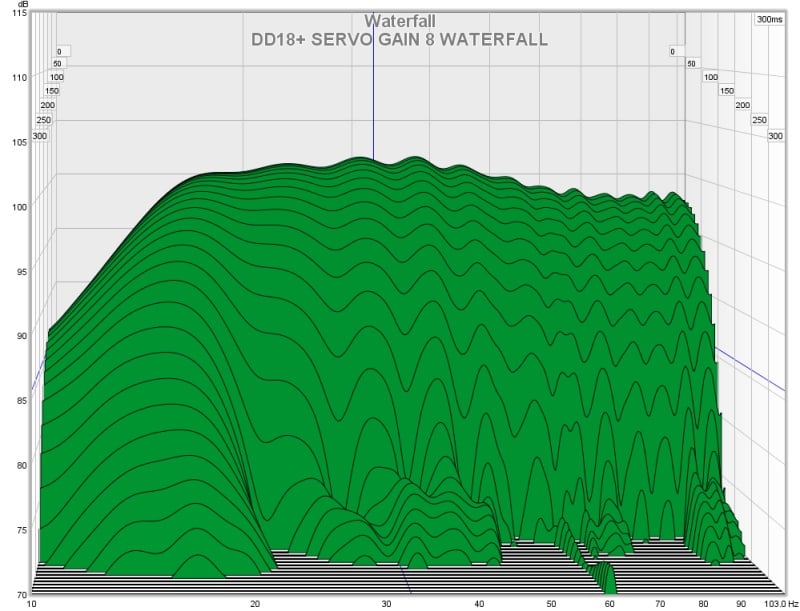Click the 70 dB axis minimum value

pos(16,594)
